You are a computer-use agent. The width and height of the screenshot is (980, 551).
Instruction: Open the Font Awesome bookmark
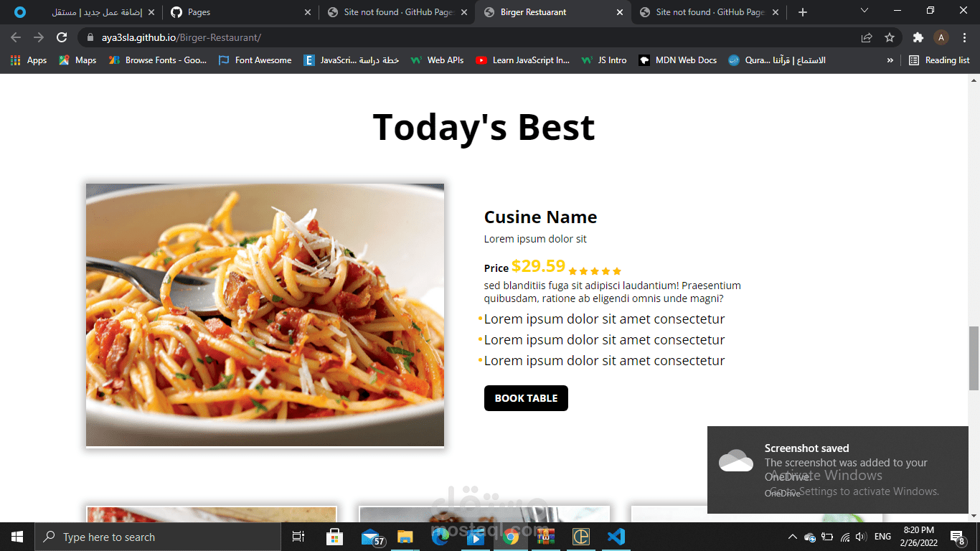(255, 60)
